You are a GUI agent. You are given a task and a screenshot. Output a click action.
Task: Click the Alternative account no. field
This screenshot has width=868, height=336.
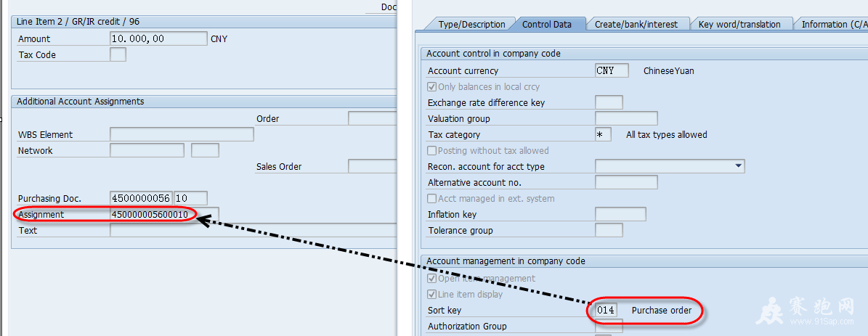tap(626, 182)
